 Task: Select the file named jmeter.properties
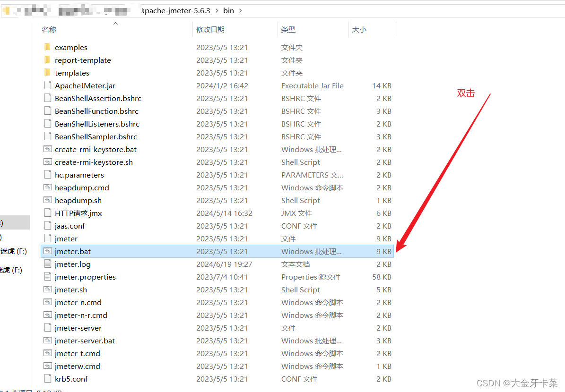[85, 277]
